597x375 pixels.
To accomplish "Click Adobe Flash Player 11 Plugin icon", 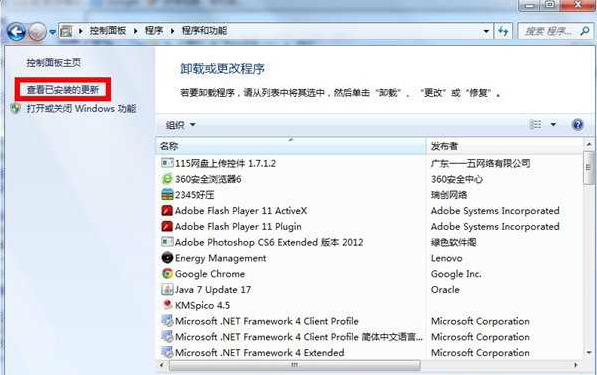I will [167, 227].
